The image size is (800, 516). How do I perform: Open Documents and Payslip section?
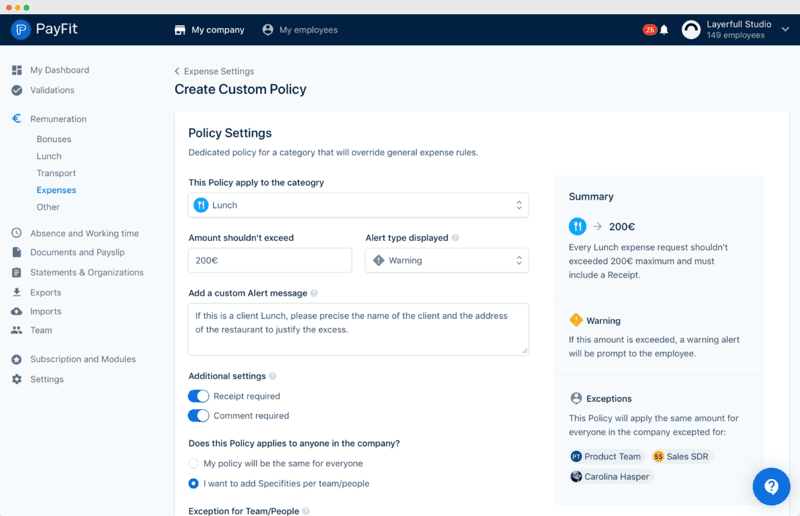[78, 252]
